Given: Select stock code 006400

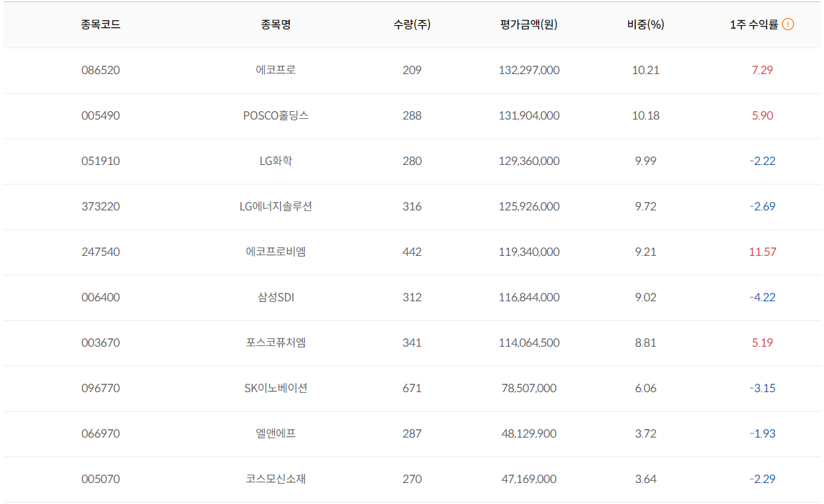Looking at the screenshot, I should pyautogui.click(x=101, y=298).
